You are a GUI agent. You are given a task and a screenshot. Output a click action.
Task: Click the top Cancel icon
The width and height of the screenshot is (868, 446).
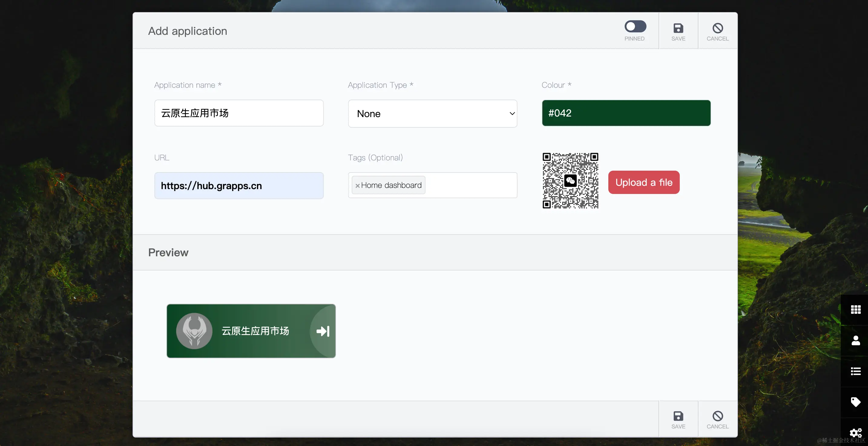pos(717,28)
